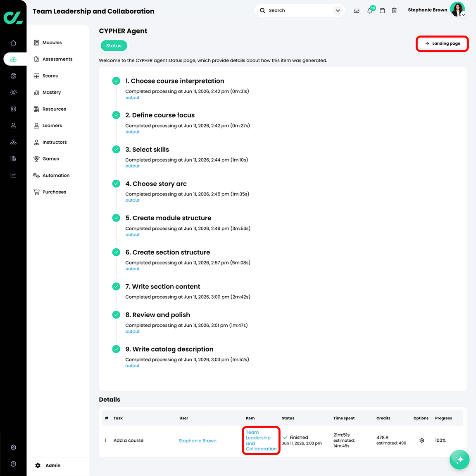Viewport: 476px width, 476px height.
Task: Open the messages envelope icon
Action: coord(357,11)
